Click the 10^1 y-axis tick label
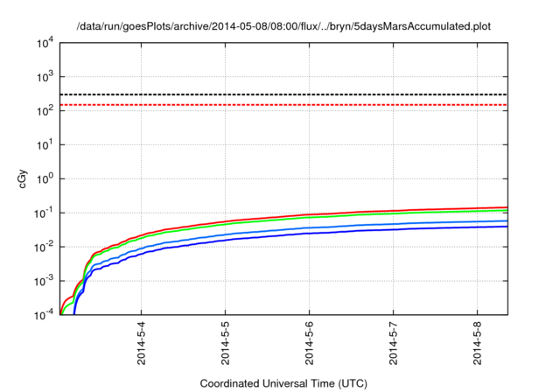Screen dimensions: 560x392 pyautogui.click(x=45, y=144)
